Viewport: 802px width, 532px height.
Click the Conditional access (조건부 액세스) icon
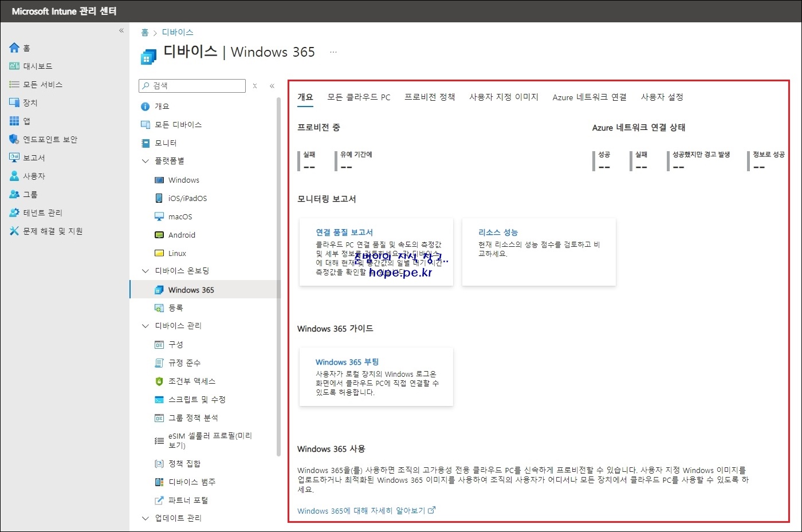[159, 381]
